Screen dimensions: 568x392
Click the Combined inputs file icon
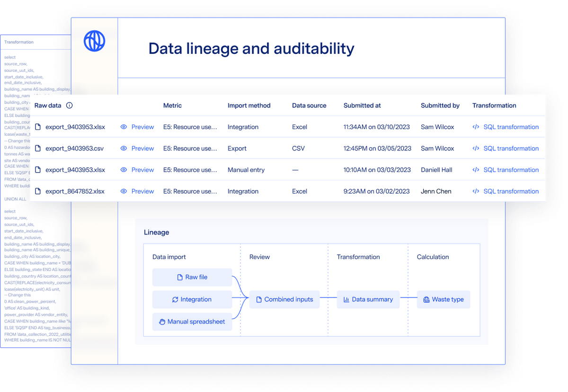258,299
